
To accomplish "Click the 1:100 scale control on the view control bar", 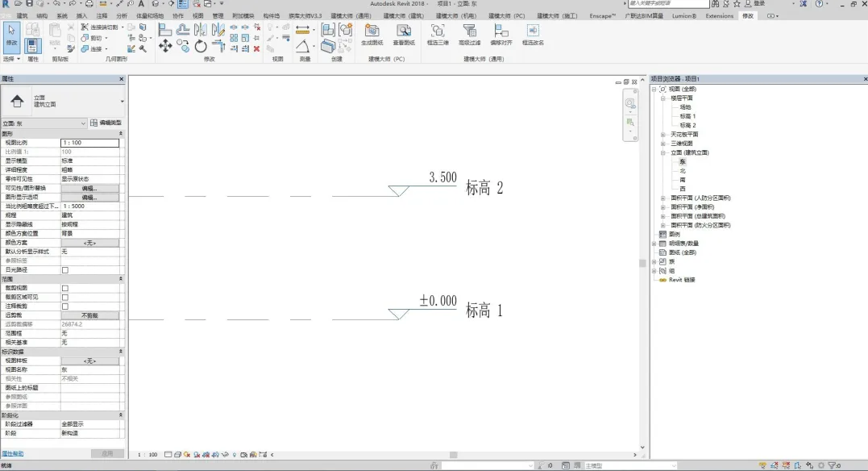I will coord(149,454).
